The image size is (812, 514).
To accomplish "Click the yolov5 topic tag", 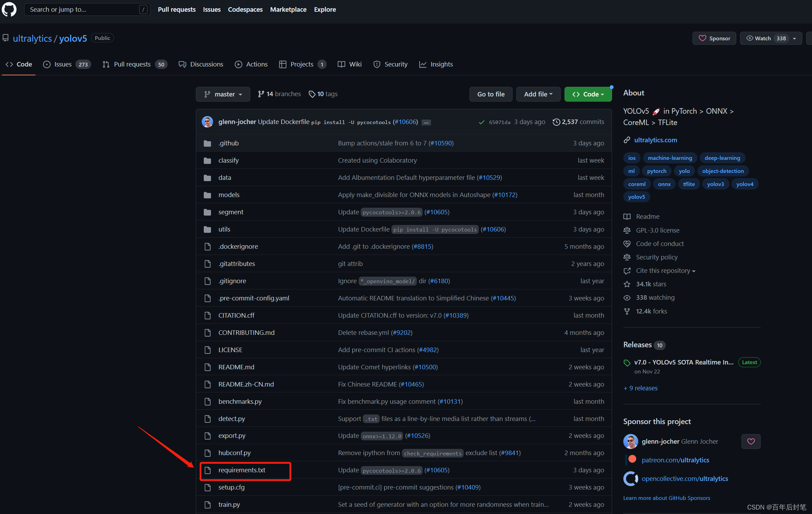I will (636, 197).
